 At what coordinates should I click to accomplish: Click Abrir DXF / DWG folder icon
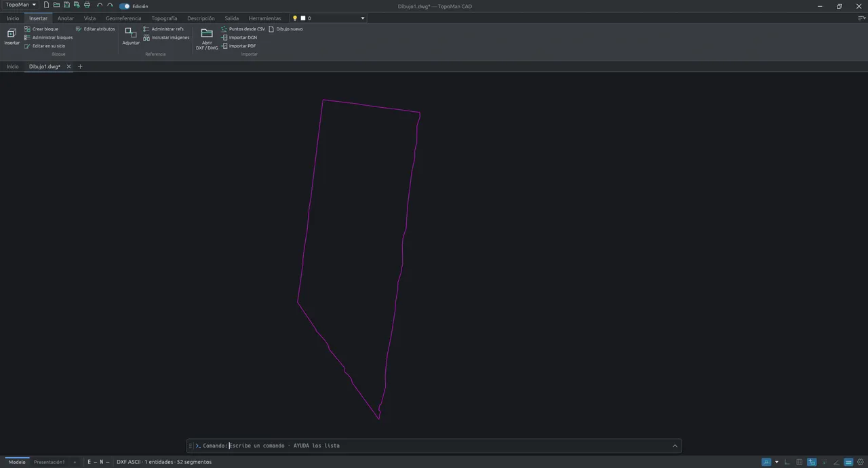(207, 39)
